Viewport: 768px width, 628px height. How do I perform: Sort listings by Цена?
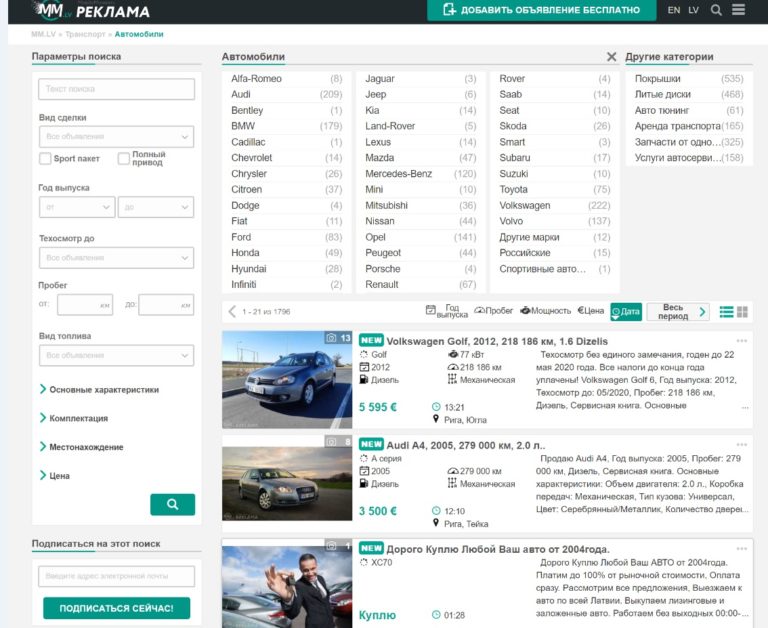coord(590,311)
